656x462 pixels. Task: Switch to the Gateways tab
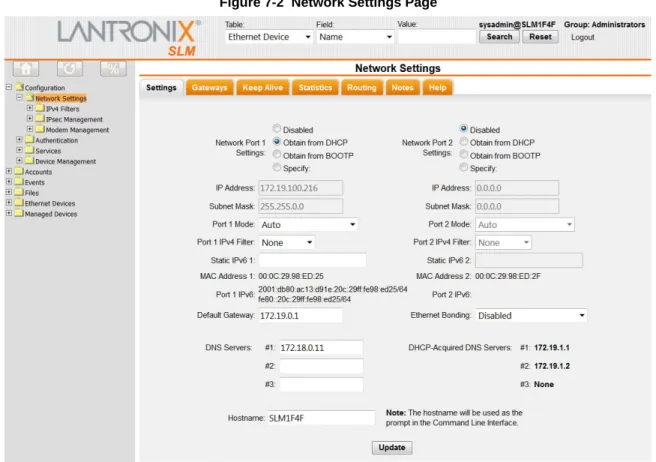click(209, 87)
